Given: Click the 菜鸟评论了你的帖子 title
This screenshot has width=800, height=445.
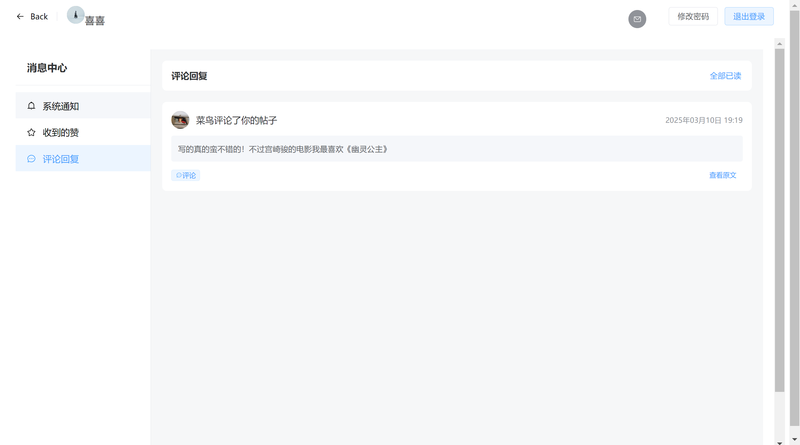Looking at the screenshot, I should (236, 120).
